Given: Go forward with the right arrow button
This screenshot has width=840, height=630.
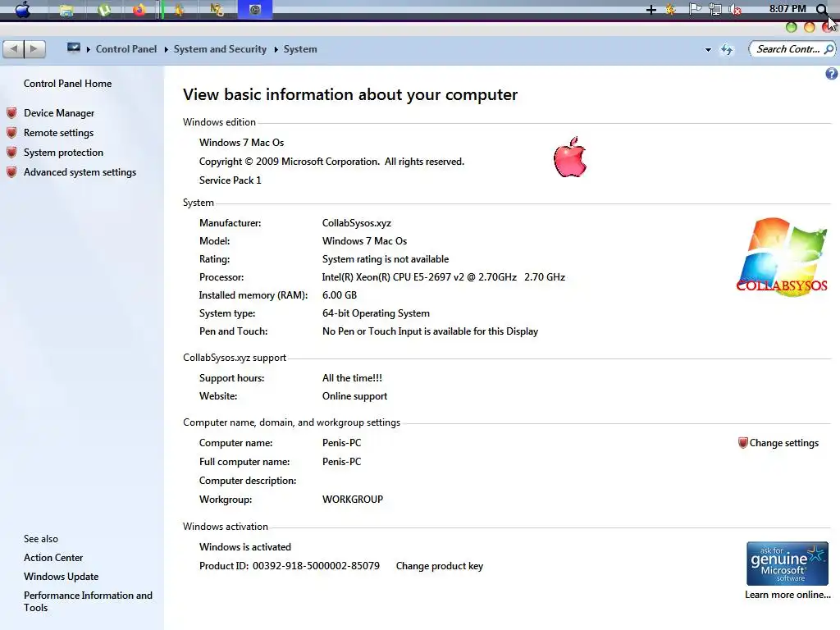Looking at the screenshot, I should tap(34, 49).
